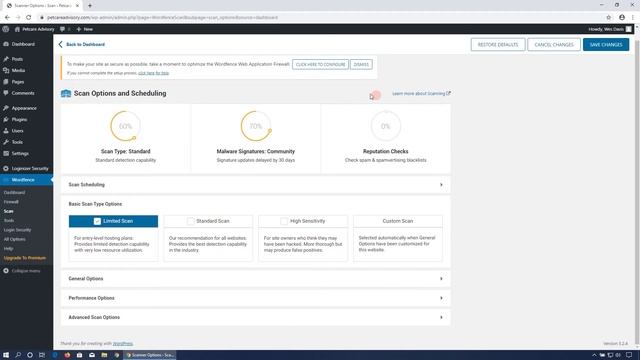
Task: Open the Petcare Advisory site home link
Action: tap(34, 29)
